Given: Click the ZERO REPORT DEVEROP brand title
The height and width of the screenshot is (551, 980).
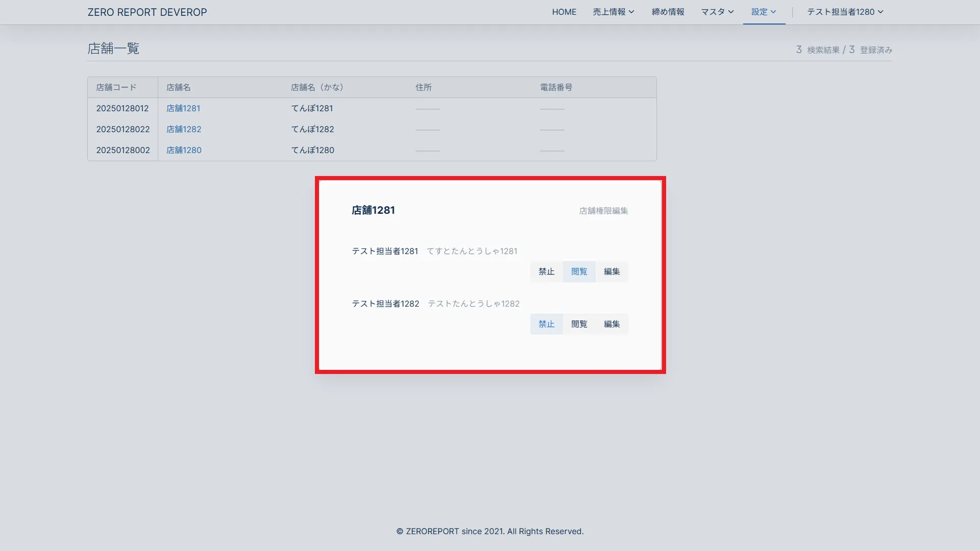Looking at the screenshot, I should click(x=147, y=12).
